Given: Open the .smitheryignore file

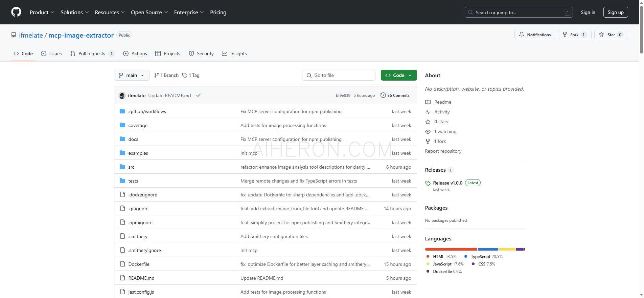Looking at the screenshot, I should point(144,250).
